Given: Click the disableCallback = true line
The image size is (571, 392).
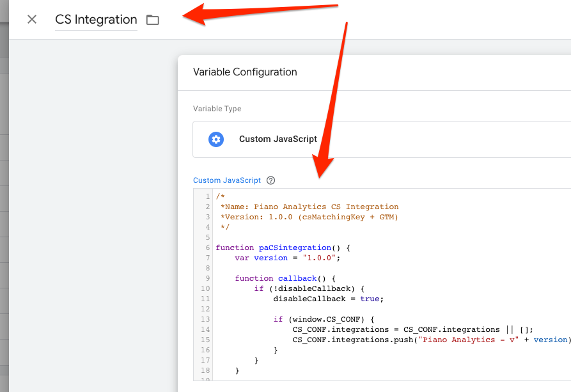Looking at the screenshot, I should [x=329, y=299].
